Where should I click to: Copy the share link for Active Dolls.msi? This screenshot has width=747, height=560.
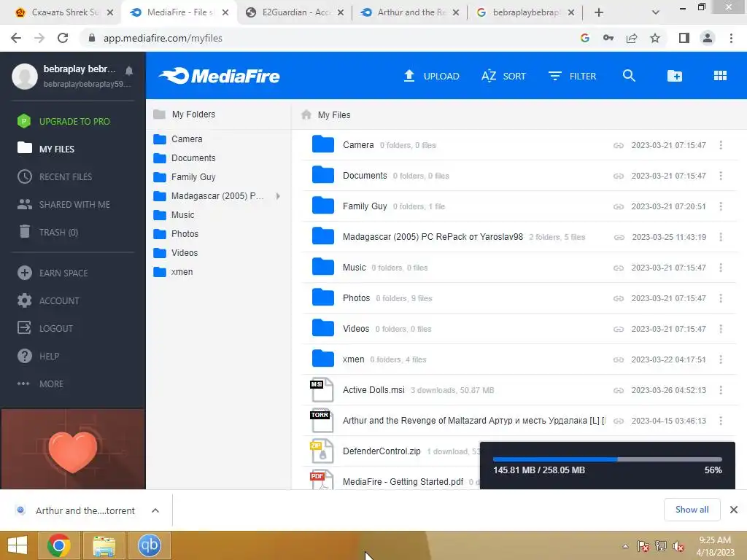(619, 390)
